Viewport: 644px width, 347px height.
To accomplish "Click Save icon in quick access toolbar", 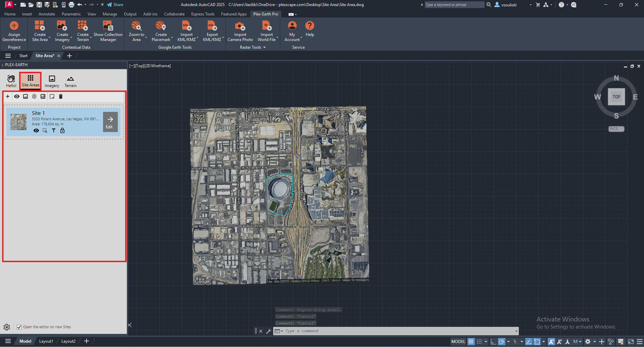I will pyautogui.click(x=39, y=5).
